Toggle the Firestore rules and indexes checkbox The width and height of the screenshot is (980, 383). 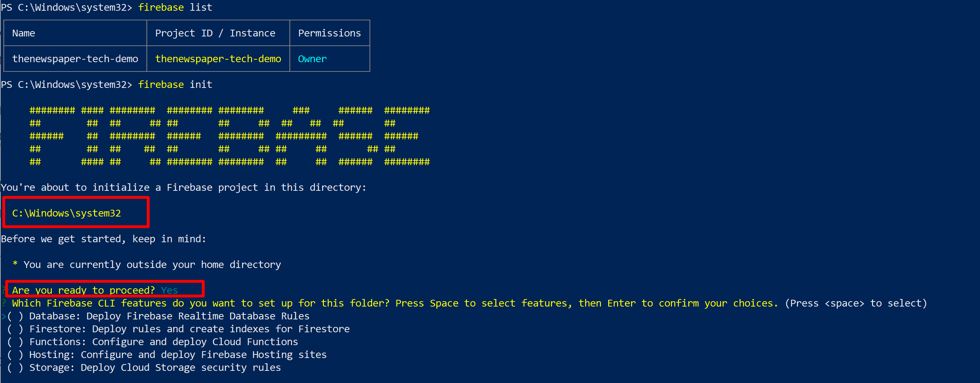pyautogui.click(x=15, y=329)
